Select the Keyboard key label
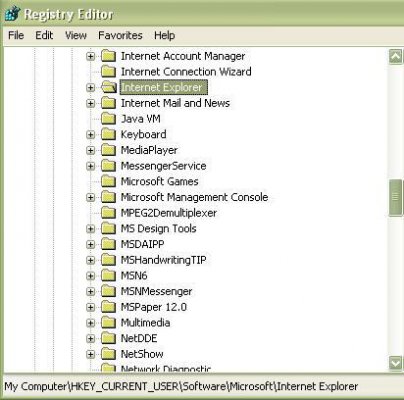The height and width of the screenshot is (400, 404). pos(143,134)
